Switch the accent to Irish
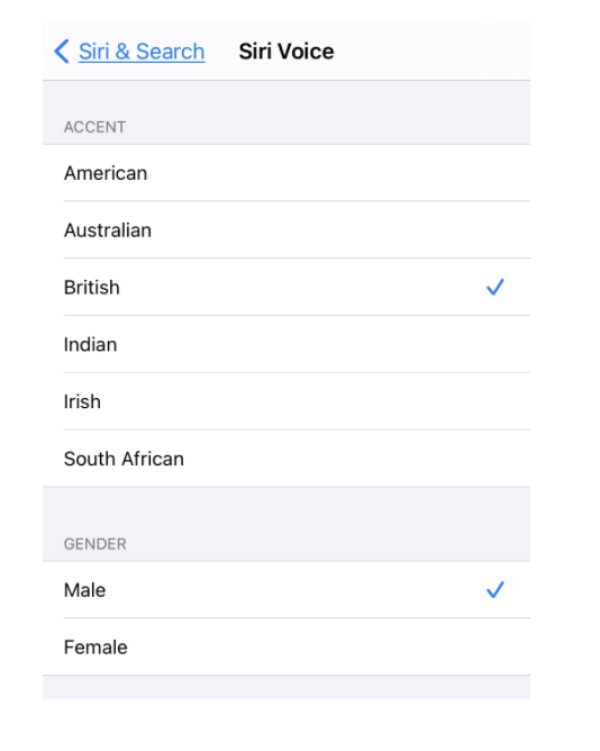Viewport: 600px width, 751px height. [286, 401]
